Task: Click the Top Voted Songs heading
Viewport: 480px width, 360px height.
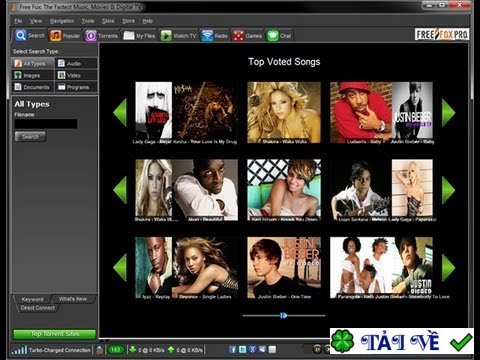Action: [284, 62]
